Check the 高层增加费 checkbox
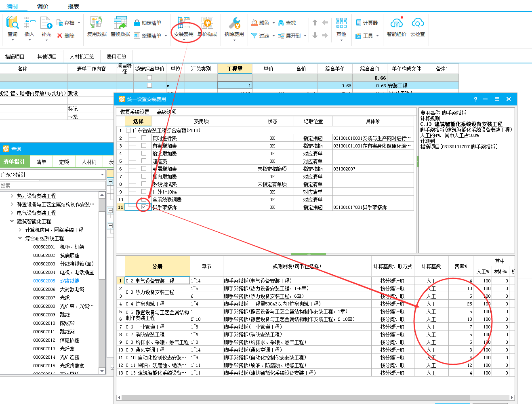Image resolution: width=532 pixels, height=404 pixels. pos(143,168)
